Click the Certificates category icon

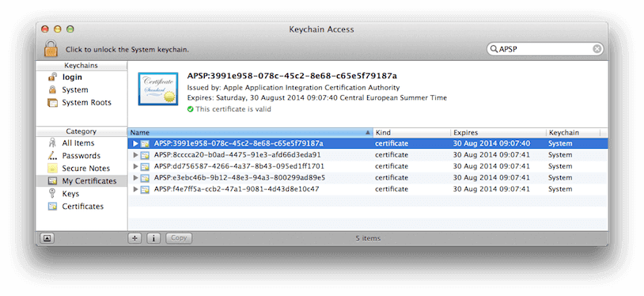coord(52,207)
